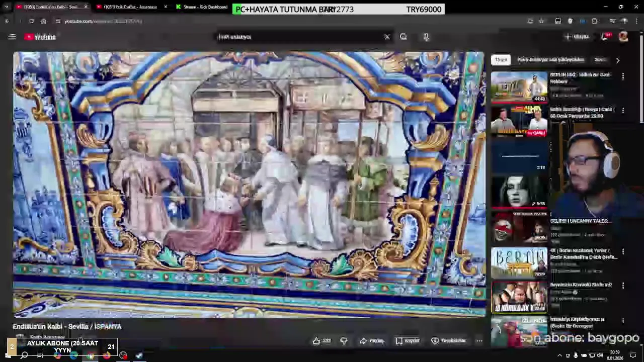Select the Tümü filter chip
Screen dimensions: 644x362
(501, 60)
